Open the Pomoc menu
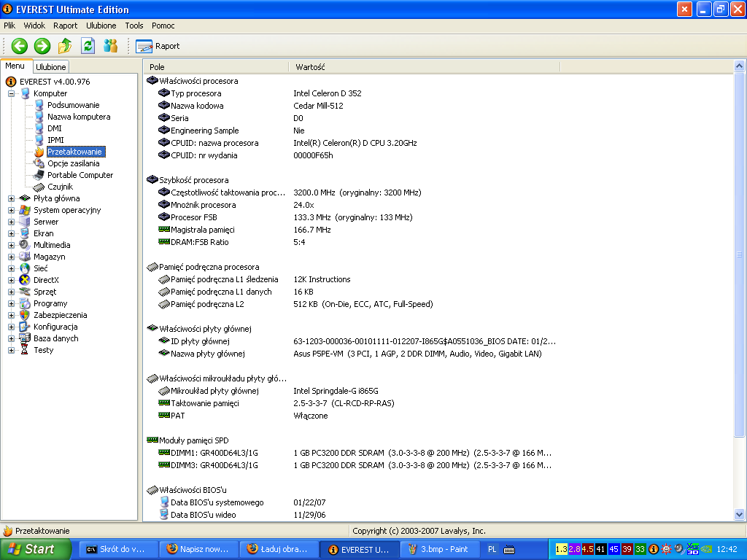747x560 pixels. (x=163, y=26)
